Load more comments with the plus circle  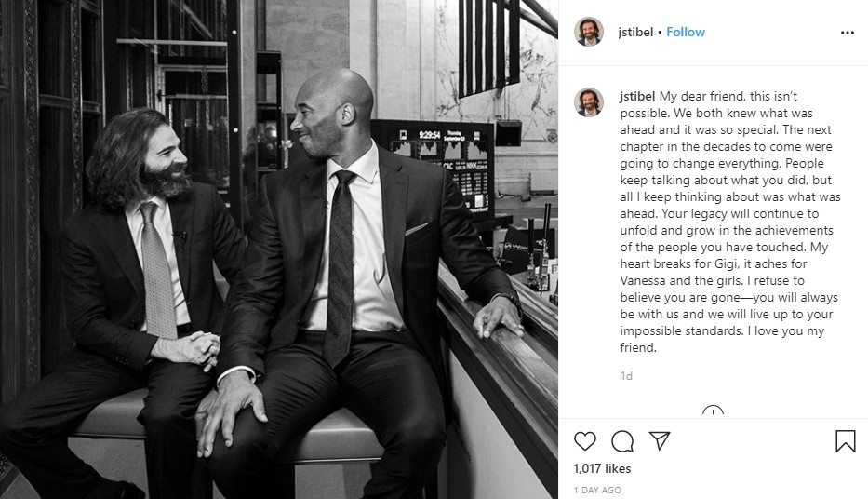713,412
